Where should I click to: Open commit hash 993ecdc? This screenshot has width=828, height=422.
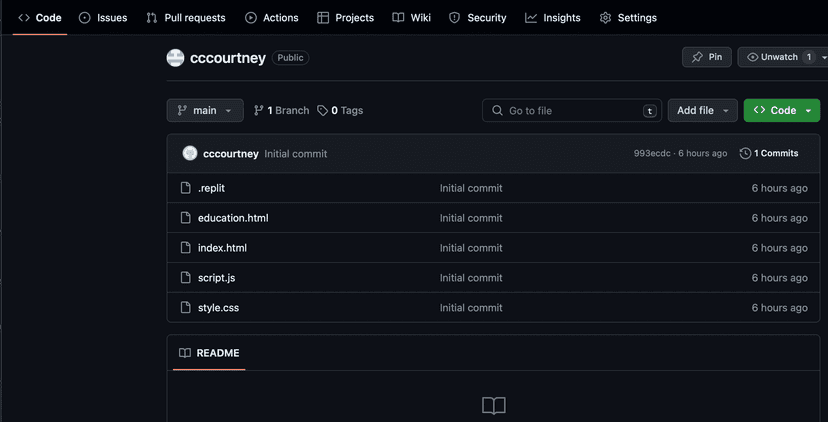click(x=652, y=154)
